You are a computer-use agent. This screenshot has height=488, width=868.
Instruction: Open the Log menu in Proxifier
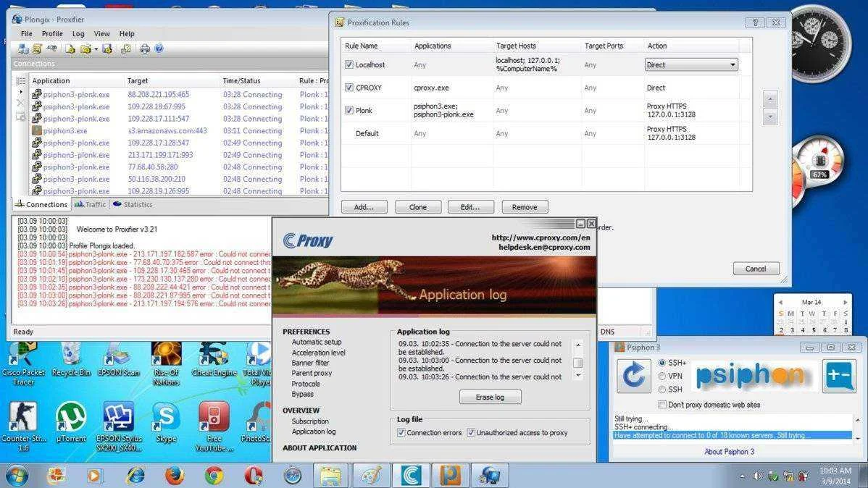click(x=78, y=34)
